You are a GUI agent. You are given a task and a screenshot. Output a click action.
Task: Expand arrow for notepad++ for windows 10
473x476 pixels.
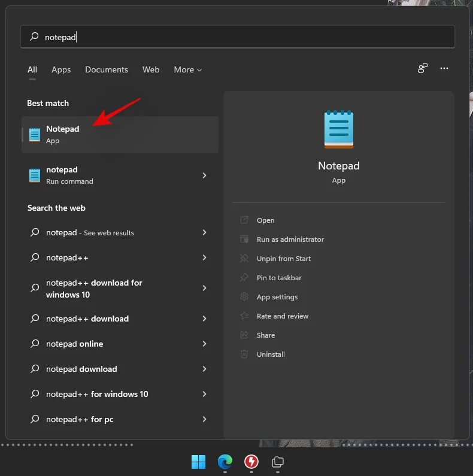coord(204,394)
